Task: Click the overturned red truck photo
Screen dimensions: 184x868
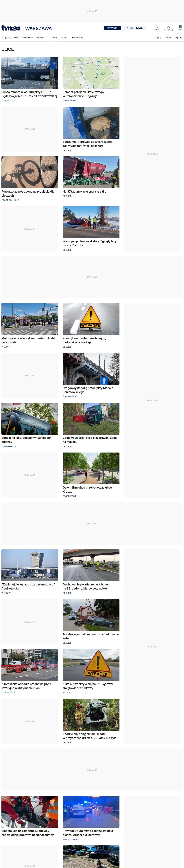Action: (x=91, y=172)
